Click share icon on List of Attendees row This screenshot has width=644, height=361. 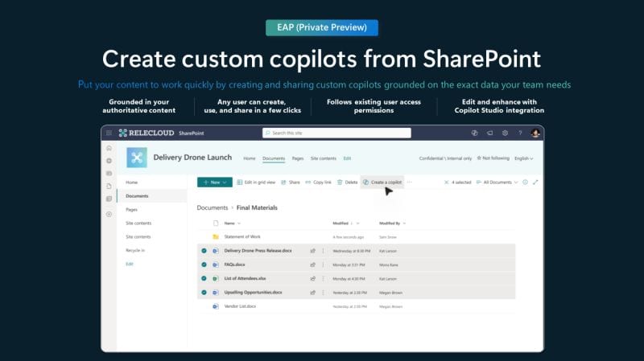coord(312,278)
